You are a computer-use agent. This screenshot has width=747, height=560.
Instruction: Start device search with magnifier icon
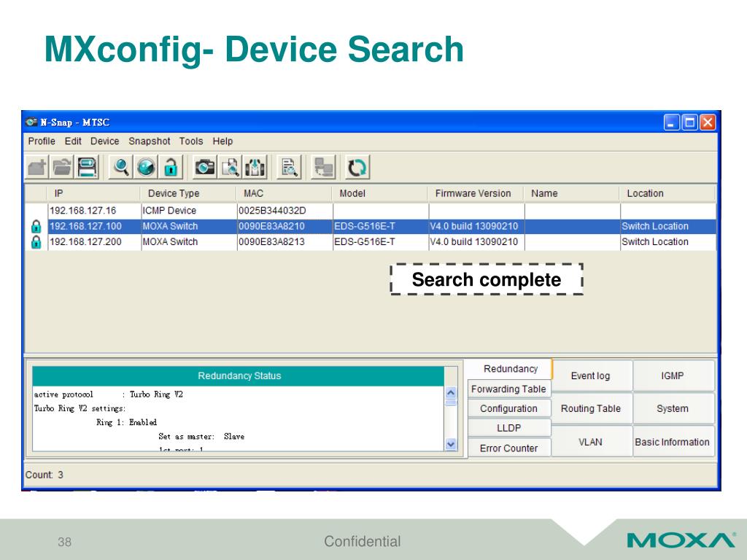coord(121,167)
